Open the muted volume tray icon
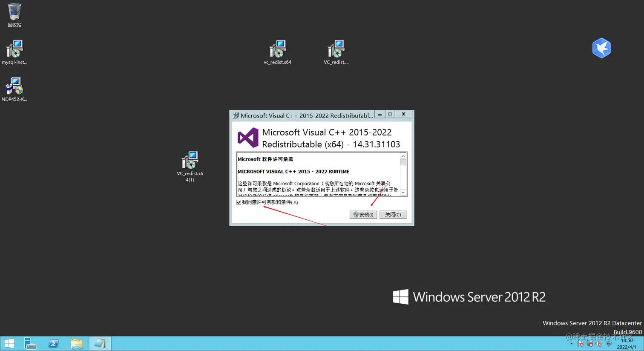 coord(598,343)
